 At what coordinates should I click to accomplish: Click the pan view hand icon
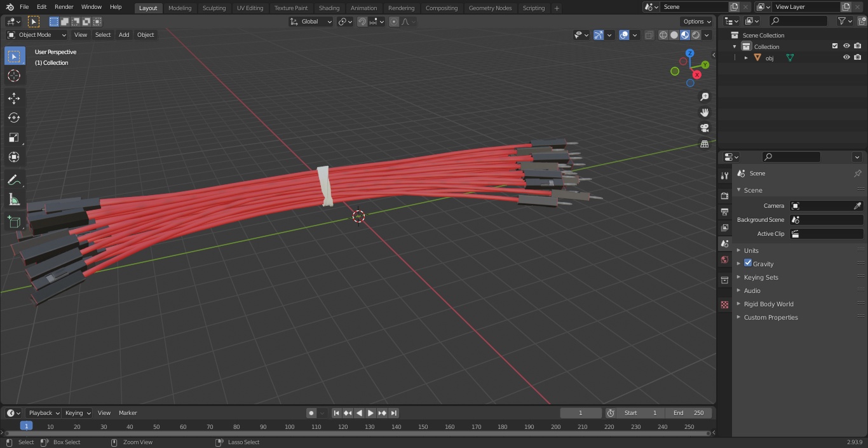click(x=704, y=112)
